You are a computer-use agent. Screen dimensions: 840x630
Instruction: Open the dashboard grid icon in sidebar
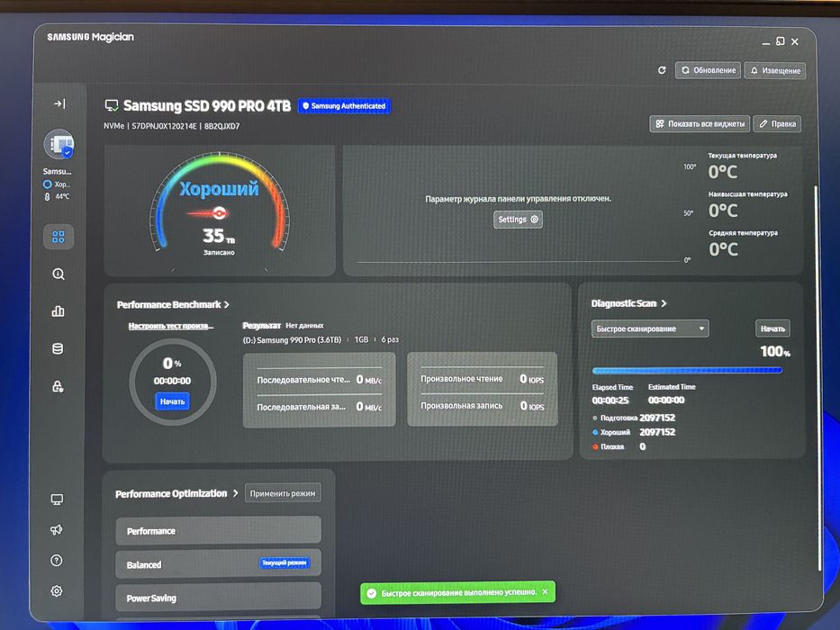click(x=59, y=237)
